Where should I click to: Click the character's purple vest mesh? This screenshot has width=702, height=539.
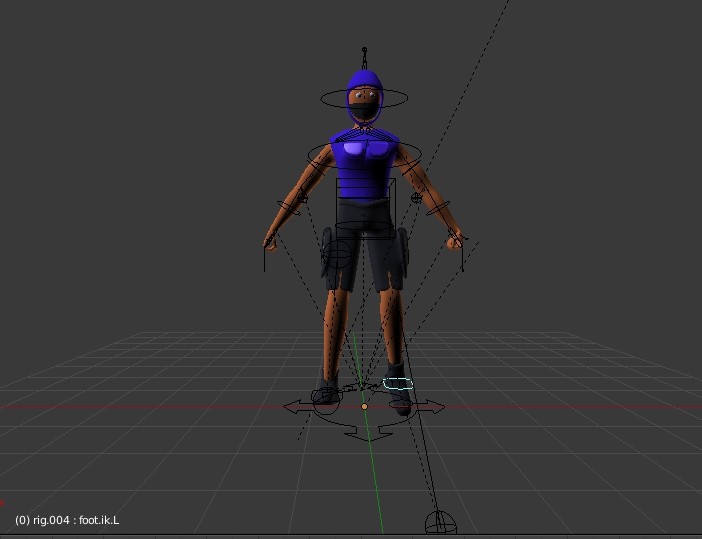coord(364,170)
